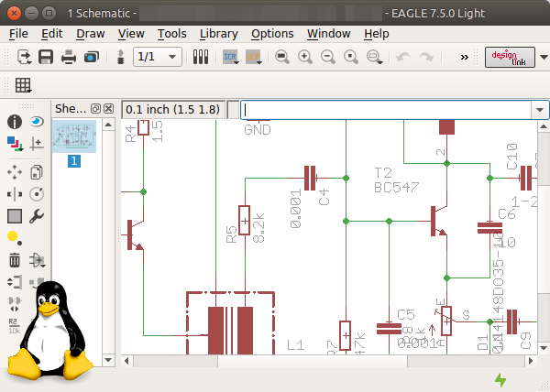
Task: Open the dropdown arrow beside designlink
Action: coord(544,57)
